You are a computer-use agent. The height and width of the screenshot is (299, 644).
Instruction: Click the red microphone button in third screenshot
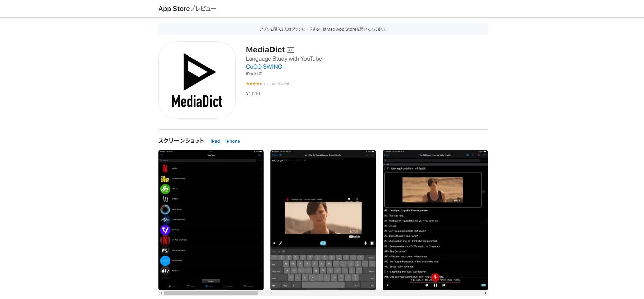[x=435, y=277]
